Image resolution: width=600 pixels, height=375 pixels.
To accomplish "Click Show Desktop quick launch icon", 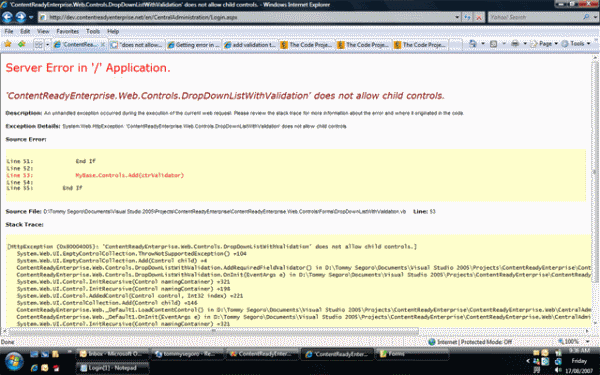I will click(x=34, y=354).
